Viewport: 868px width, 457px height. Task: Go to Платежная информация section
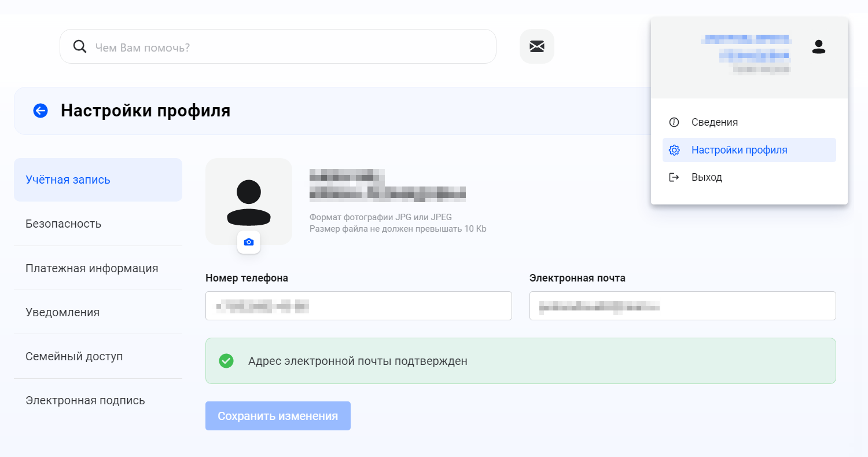point(98,268)
